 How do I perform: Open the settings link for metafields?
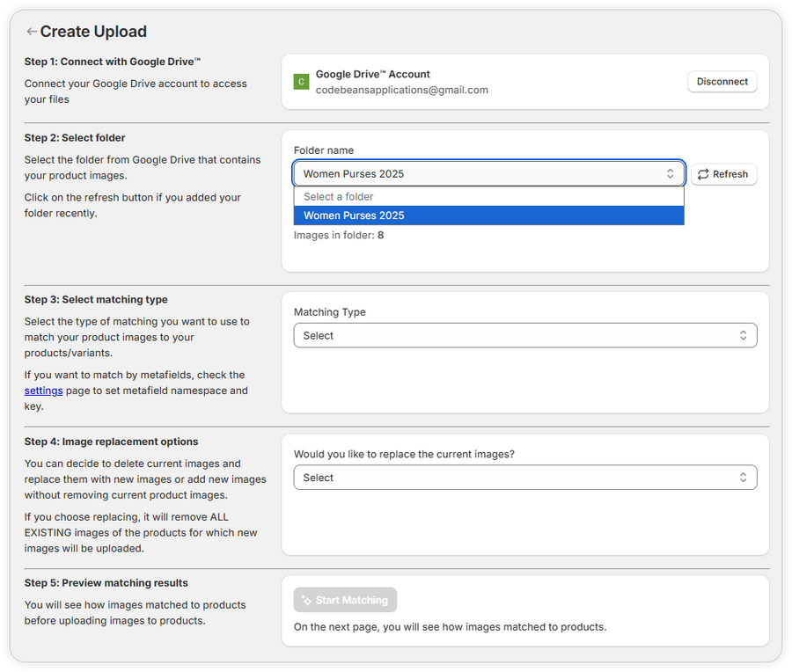coord(43,391)
